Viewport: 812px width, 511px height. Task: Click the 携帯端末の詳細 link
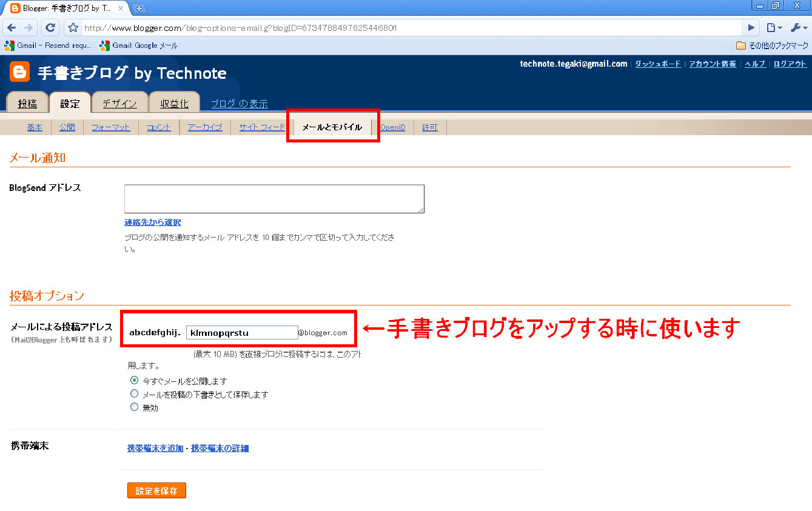coord(220,449)
